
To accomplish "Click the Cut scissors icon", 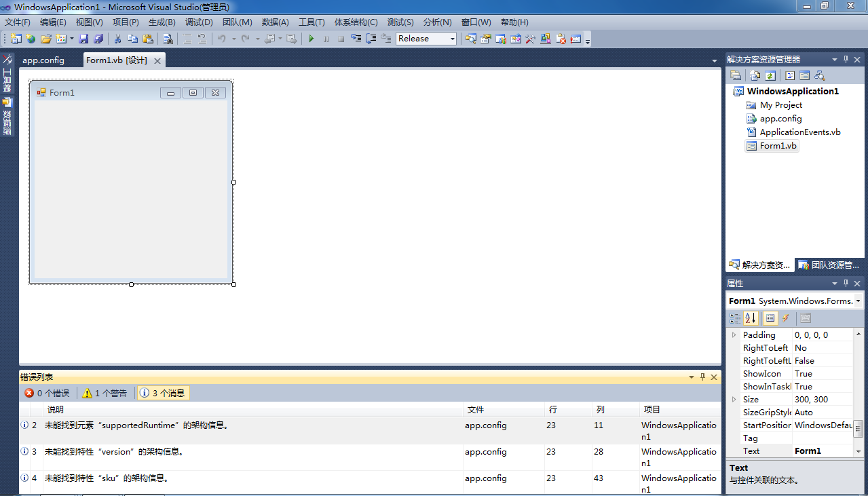I will coord(117,39).
